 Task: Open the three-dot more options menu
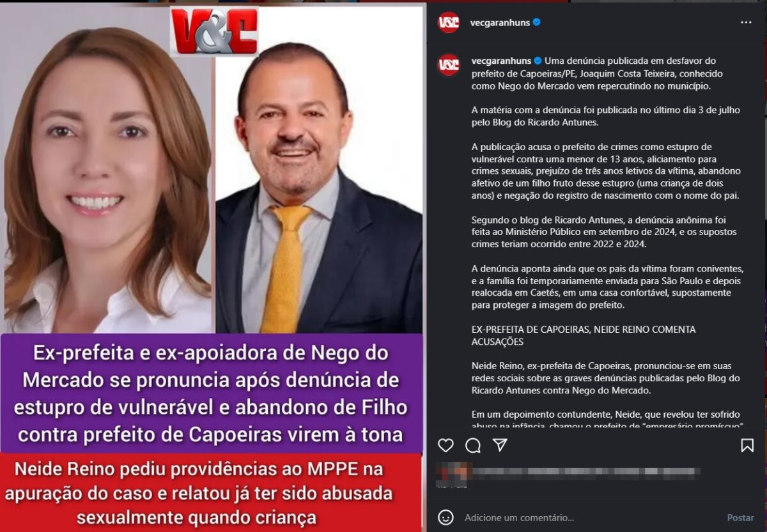pyautogui.click(x=746, y=22)
